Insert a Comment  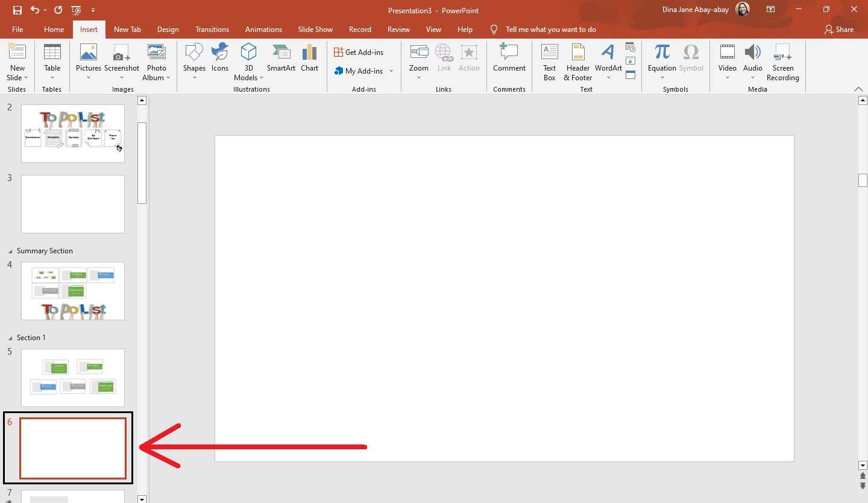509,57
